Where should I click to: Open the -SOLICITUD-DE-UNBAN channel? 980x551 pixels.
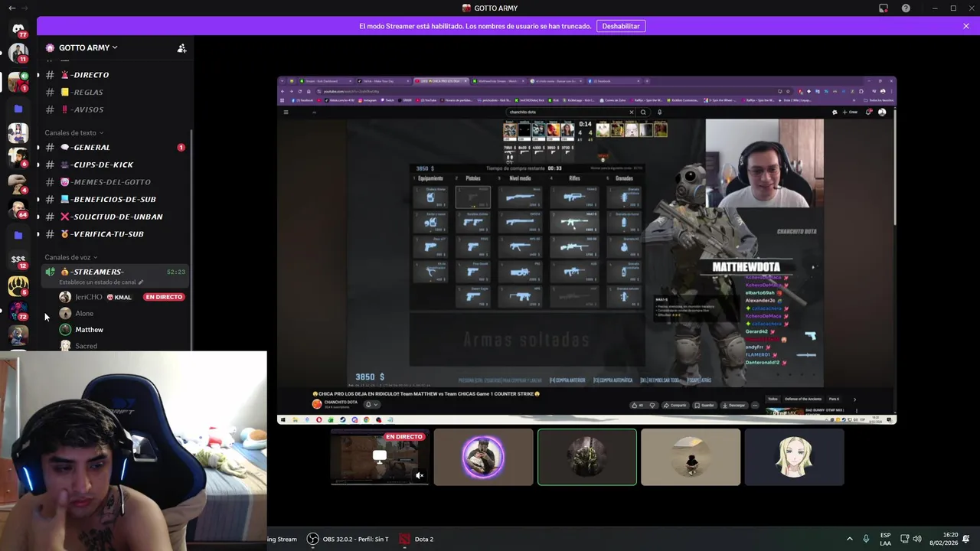click(115, 217)
